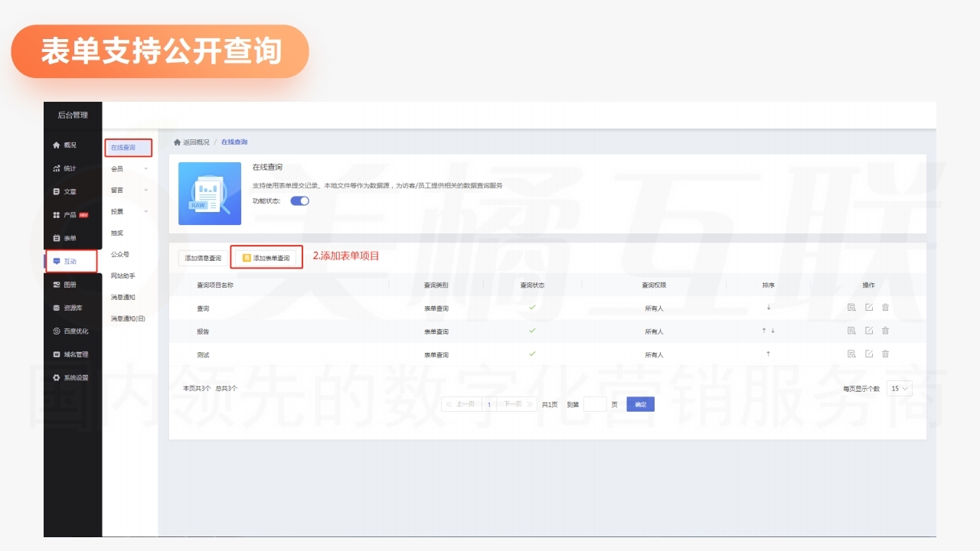The width and height of the screenshot is (980, 551).
Task: View details icon for 查询 row
Action: click(x=851, y=308)
